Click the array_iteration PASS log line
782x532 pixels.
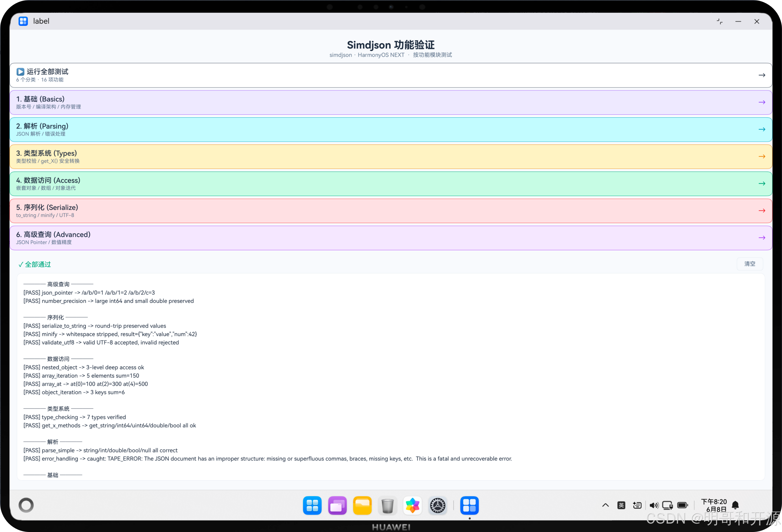tap(81, 376)
